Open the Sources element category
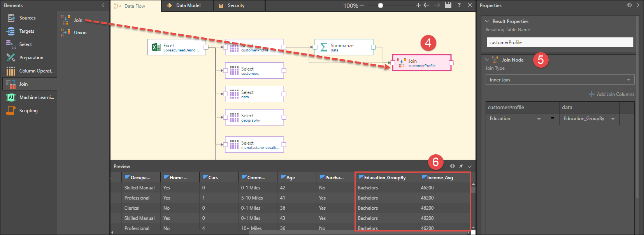Screen dimensions: 644x235 pyautogui.click(x=27, y=18)
